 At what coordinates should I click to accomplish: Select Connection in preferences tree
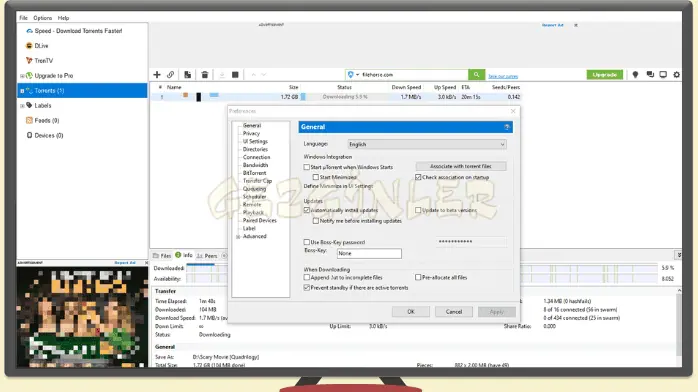click(256, 157)
